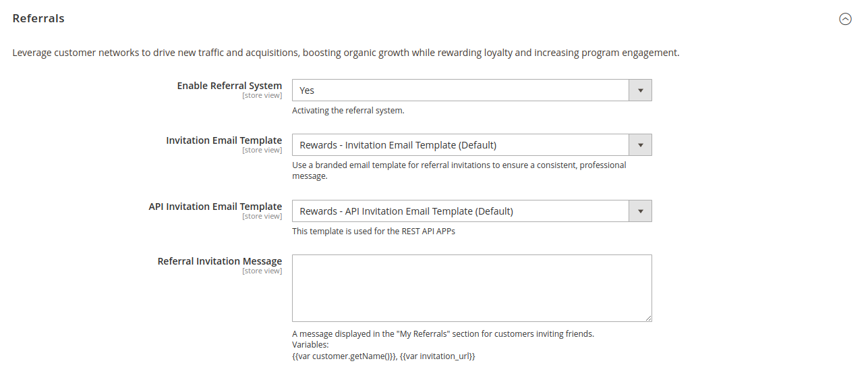Image resolution: width=868 pixels, height=378 pixels.
Task: Click the '{{var customer.getName()}}' variable text
Action: [x=343, y=356]
